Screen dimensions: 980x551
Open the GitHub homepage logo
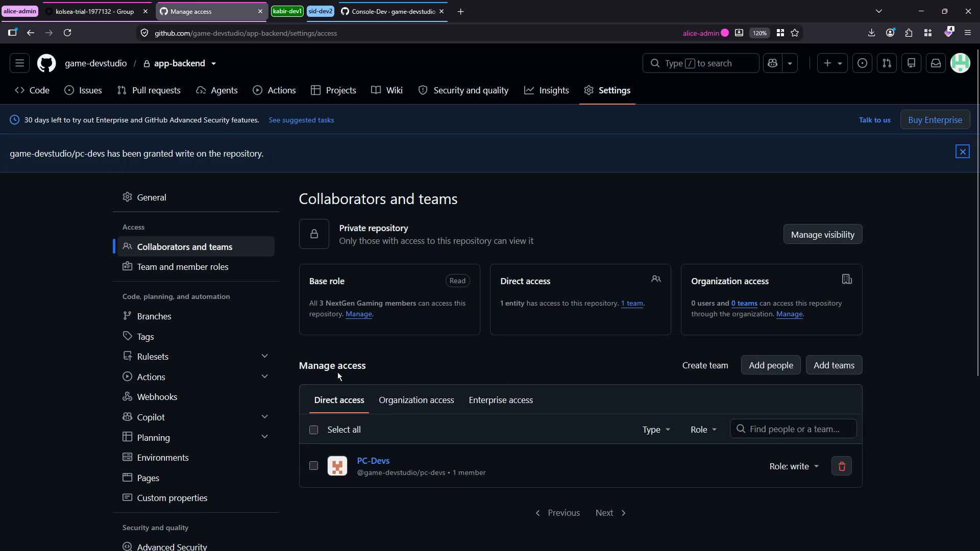click(x=46, y=63)
